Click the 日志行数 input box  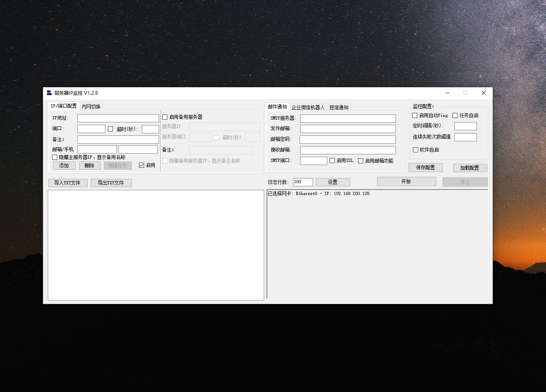(x=302, y=182)
